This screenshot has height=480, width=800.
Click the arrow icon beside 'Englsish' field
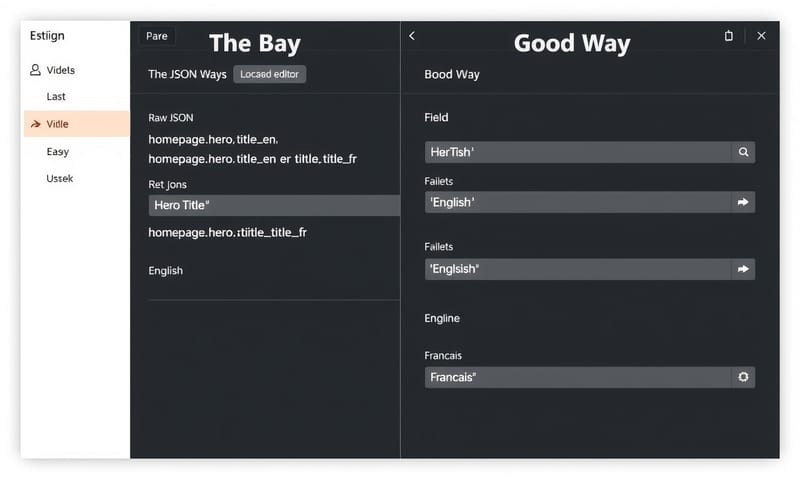[x=743, y=269]
